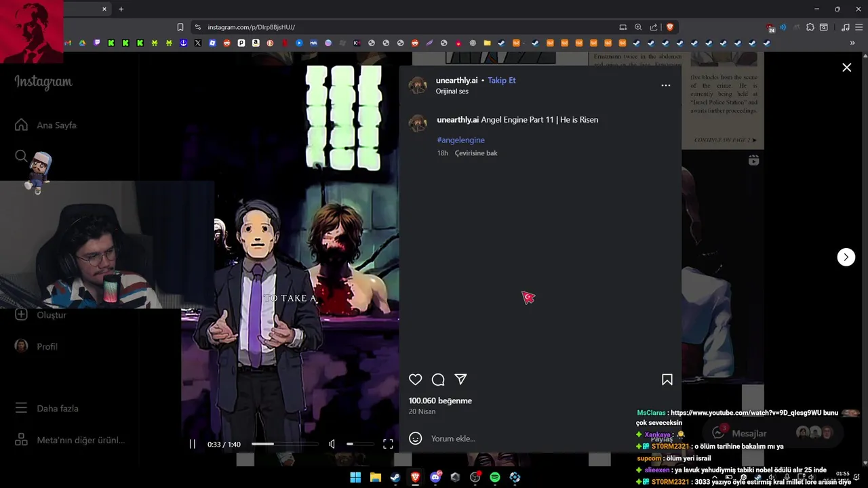Open the Amazon bookmark
868x488 pixels.
pyautogui.click(x=256, y=43)
